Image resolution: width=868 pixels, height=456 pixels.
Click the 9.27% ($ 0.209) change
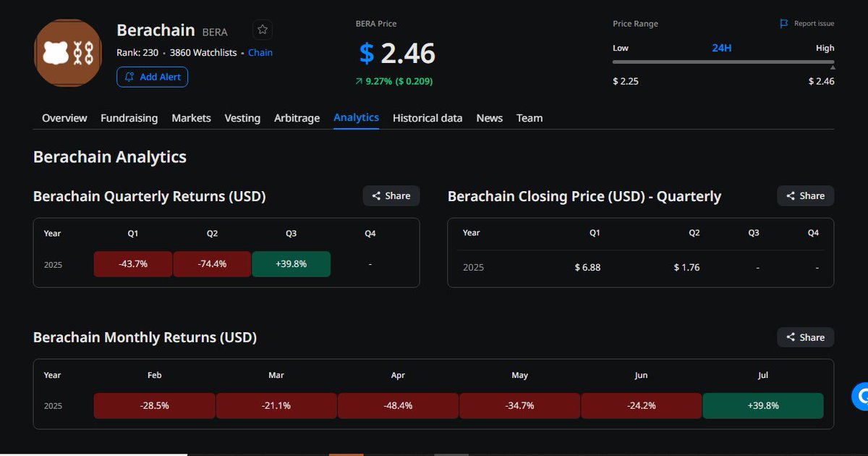(x=394, y=81)
